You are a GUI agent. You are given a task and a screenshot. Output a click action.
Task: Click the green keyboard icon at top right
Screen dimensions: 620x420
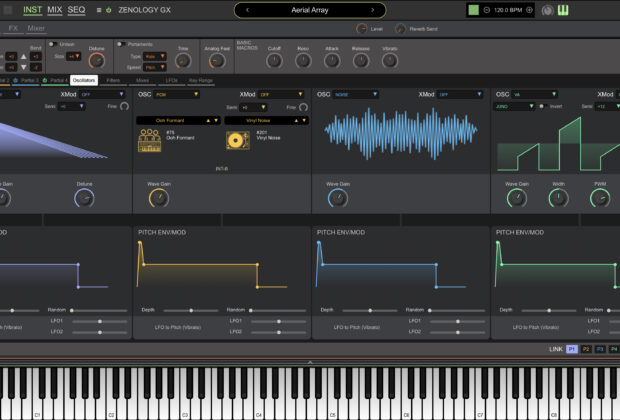pyautogui.click(x=562, y=10)
